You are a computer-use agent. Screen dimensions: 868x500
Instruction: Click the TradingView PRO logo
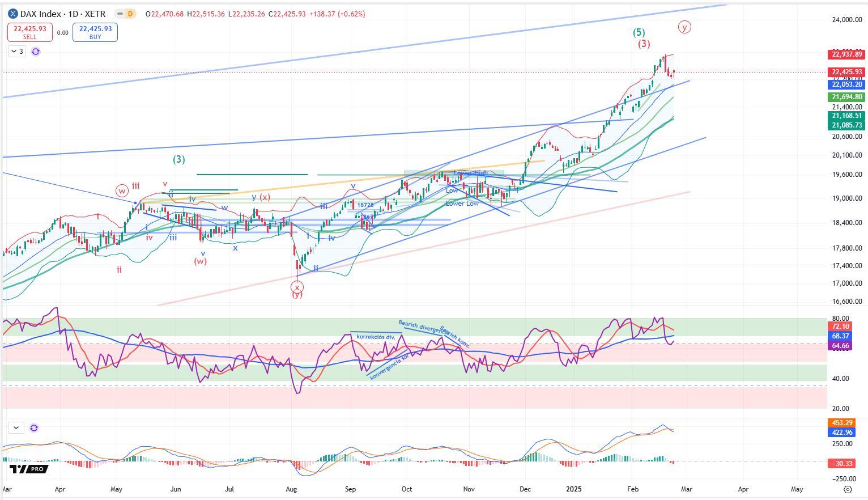28,469
